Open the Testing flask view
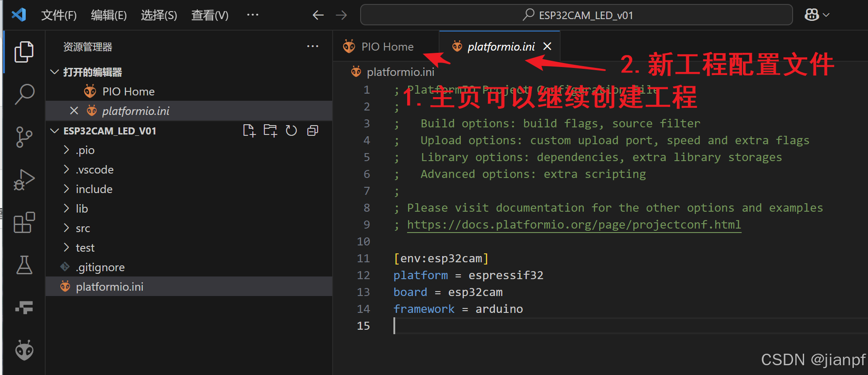Screen dimensions: 868x375 tap(24, 265)
